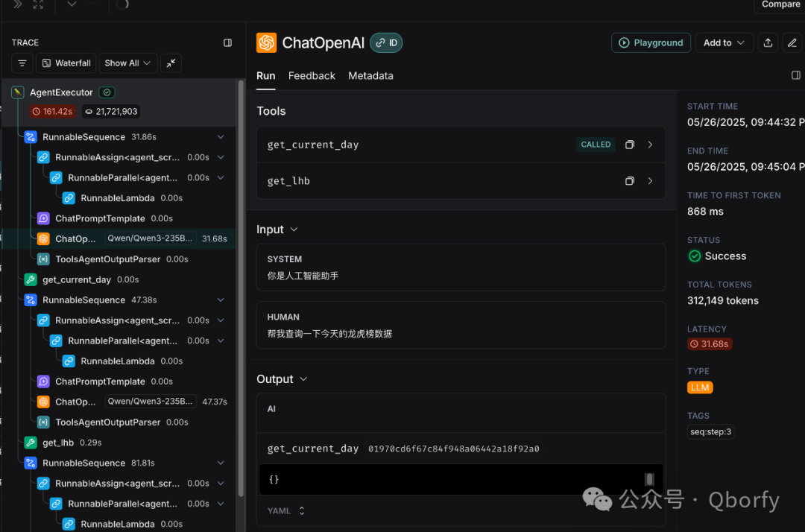Click the edit pencil icon in header
805x532 pixels.
[792, 42]
